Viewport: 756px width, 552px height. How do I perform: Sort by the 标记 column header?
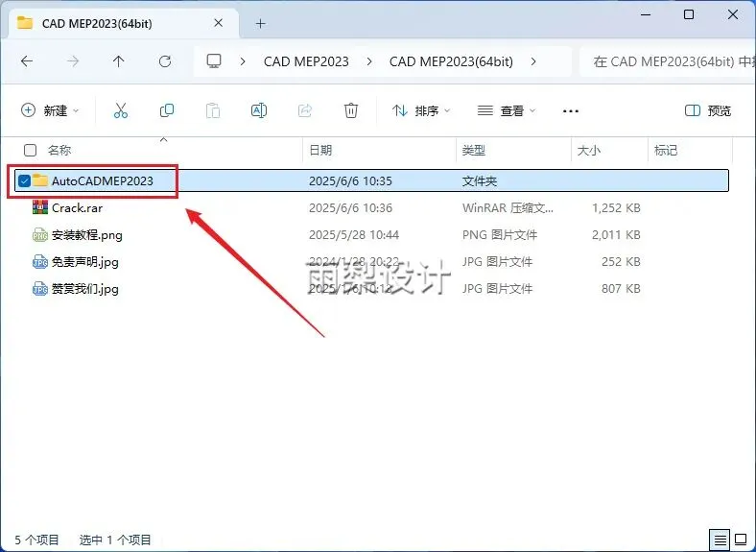tap(666, 151)
